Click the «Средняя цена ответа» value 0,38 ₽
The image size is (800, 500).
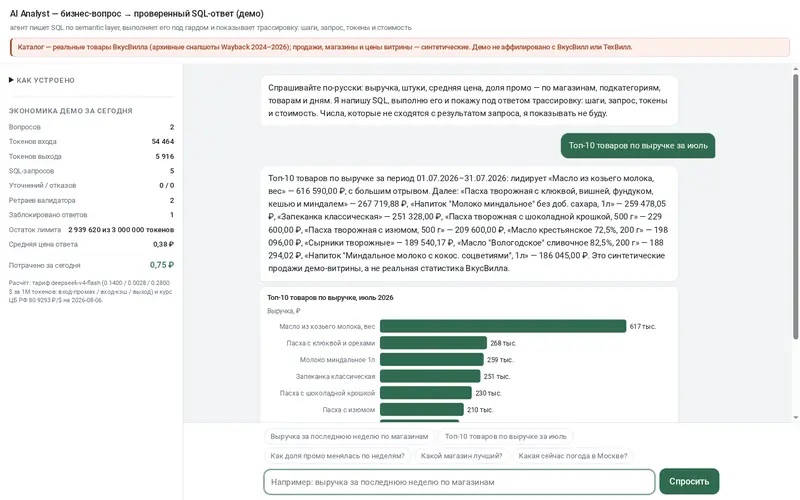coord(164,244)
